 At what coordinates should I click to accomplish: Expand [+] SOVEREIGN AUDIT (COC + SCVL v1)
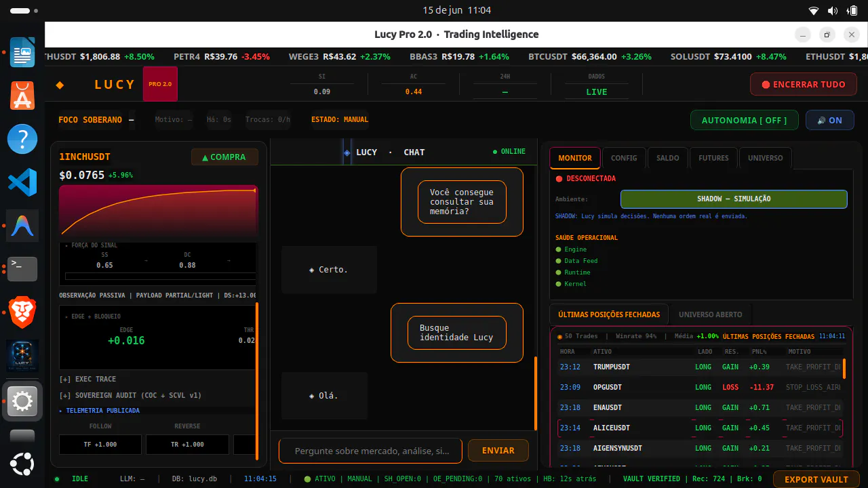[x=130, y=395]
